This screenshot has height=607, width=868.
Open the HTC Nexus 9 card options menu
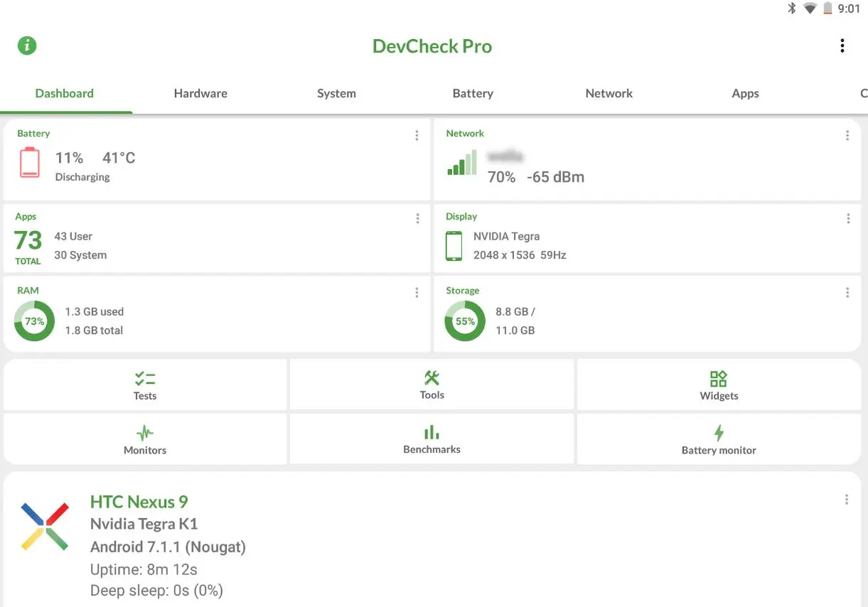(846, 499)
